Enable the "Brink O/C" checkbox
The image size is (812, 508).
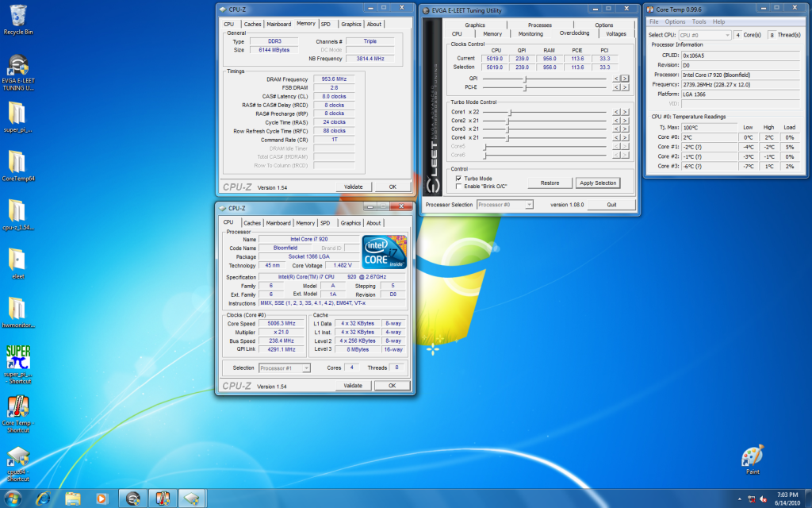[459, 187]
